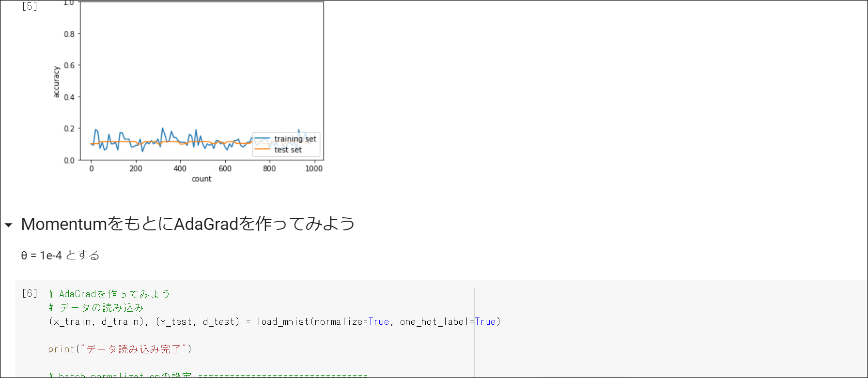Click the print("データ読み込み完了") line
The width and height of the screenshot is (868, 378).
point(120,349)
